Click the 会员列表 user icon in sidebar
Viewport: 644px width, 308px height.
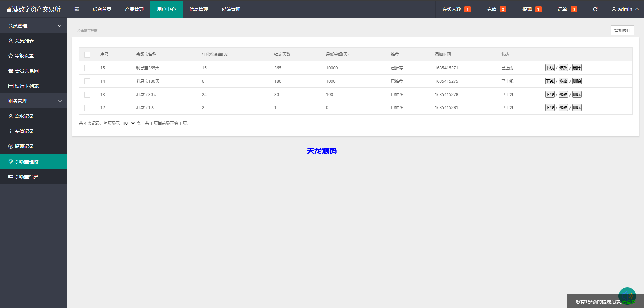pyautogui.click(x=11, y=41)
